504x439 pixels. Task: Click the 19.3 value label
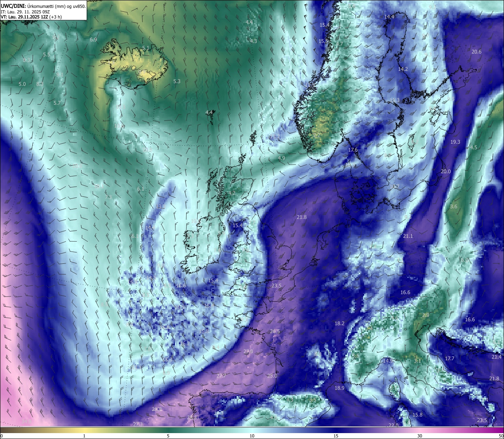pyautogui.click(x=455, y=142)
